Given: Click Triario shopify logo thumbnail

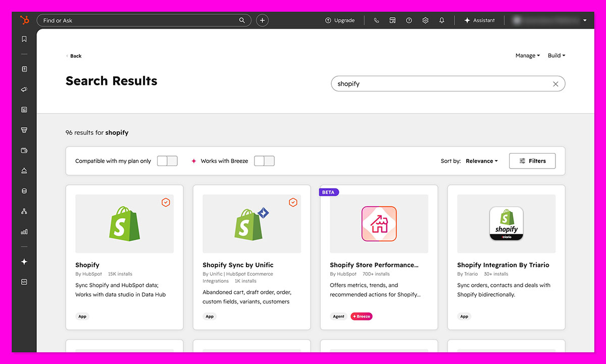Looking at the screenshot, I should click(506, 224).
